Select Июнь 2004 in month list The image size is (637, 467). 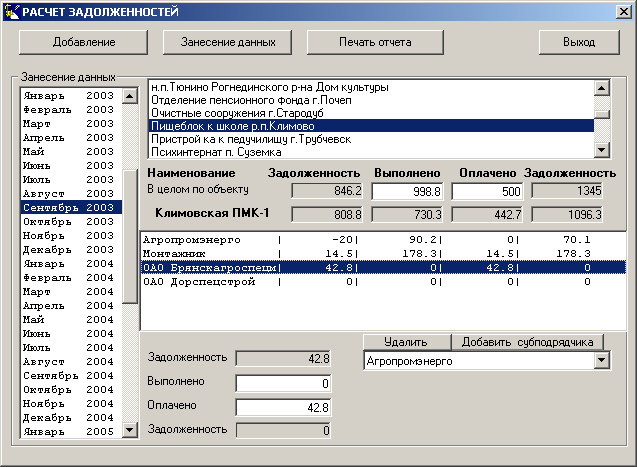click(72, 334)
